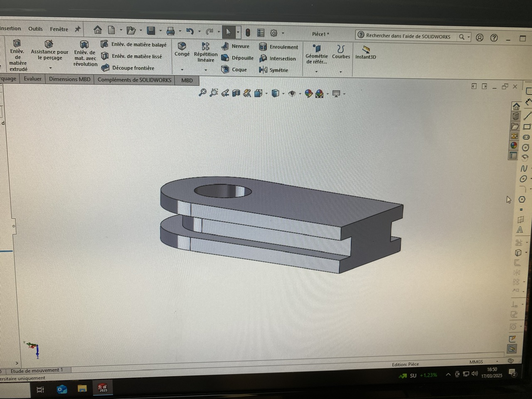
Task: Expand the Assistance pour le perçage dropdown
Action: (x=50, y=68)
